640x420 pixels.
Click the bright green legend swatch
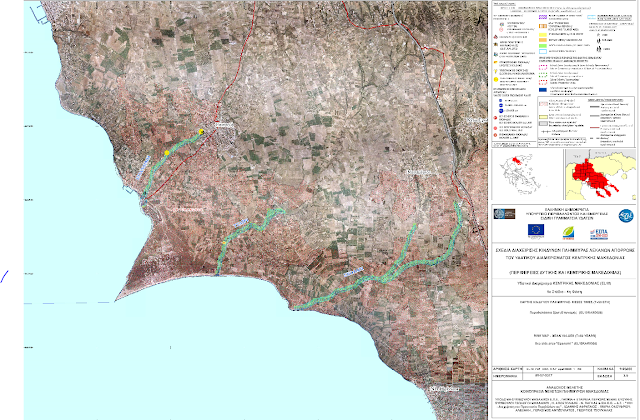(543, 46)
